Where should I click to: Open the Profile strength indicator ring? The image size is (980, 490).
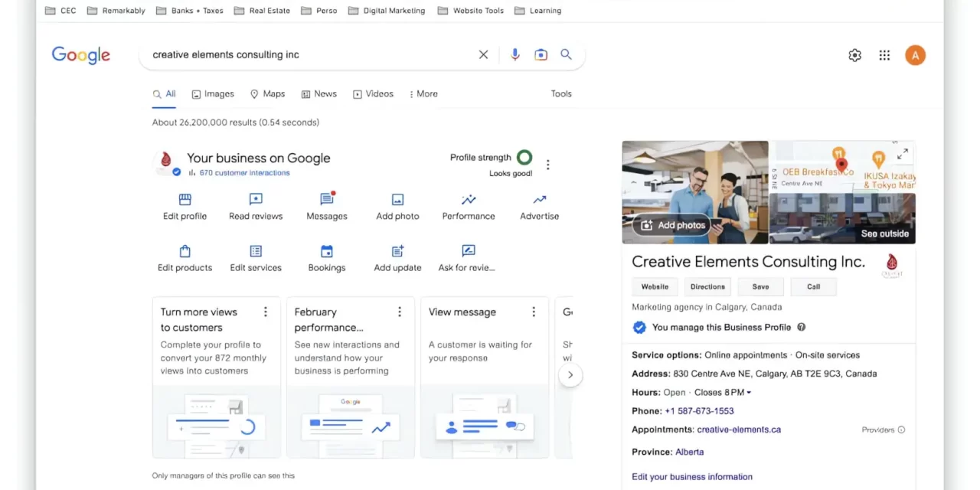(524, 157)
